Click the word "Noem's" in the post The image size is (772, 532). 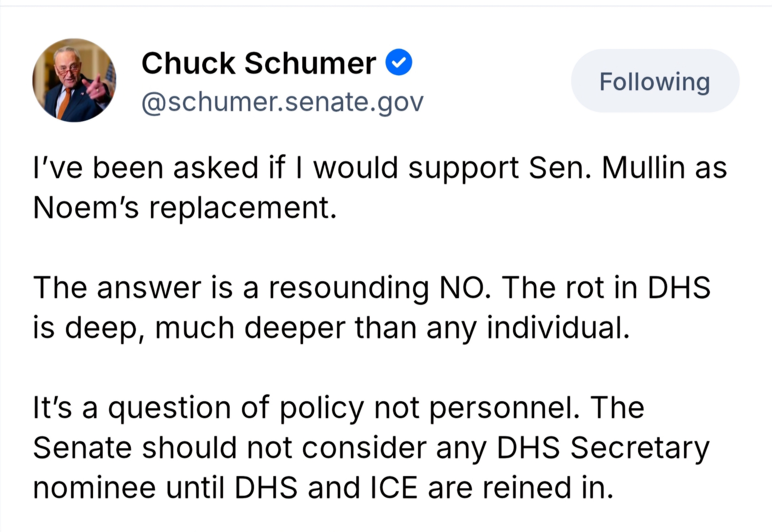(86, 208)
